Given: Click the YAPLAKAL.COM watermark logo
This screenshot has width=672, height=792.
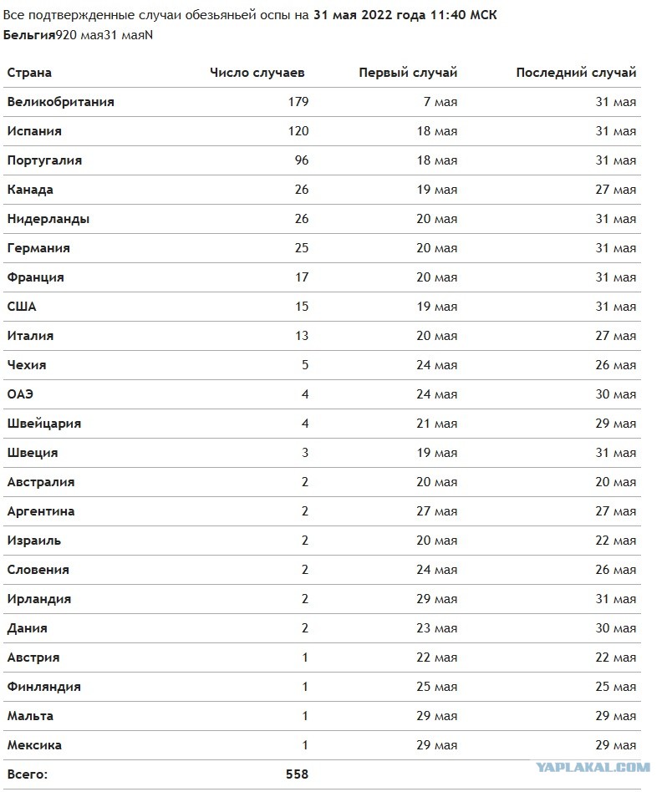Looking at the screenshot, I should [x=593, y=768].
